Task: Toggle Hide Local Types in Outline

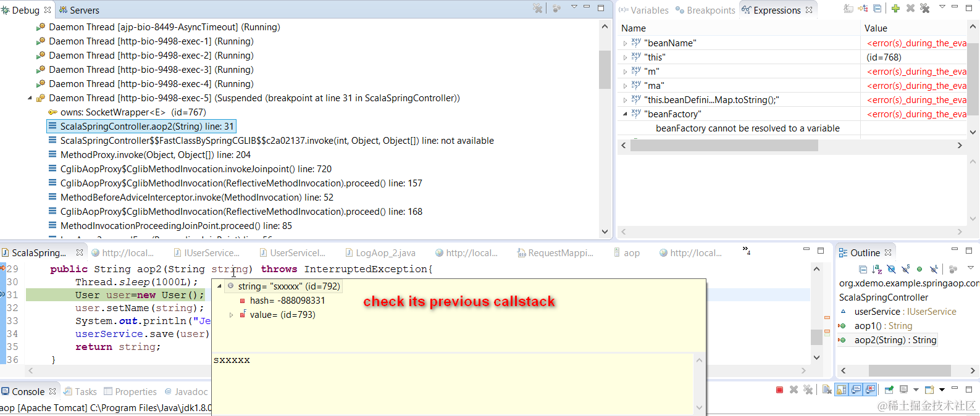Action: [x=933, y=269]
